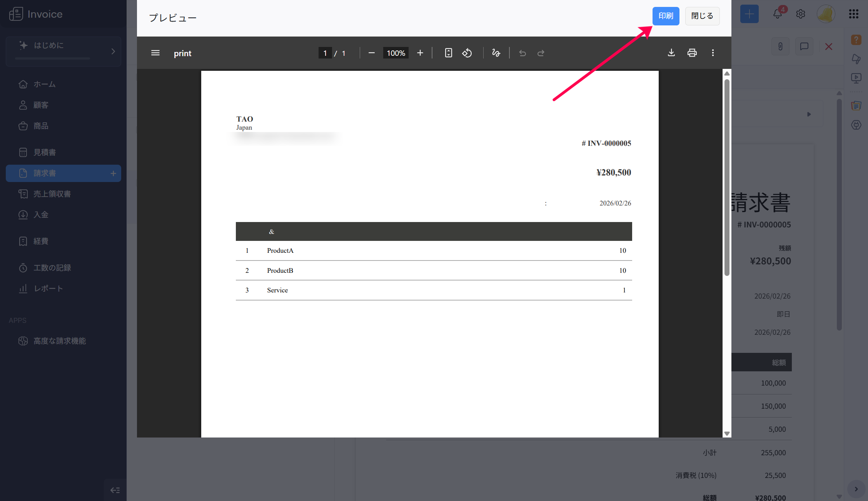Click the 100% zoom level field
Screen dimensions: 868x501
[x=396, y=53]
